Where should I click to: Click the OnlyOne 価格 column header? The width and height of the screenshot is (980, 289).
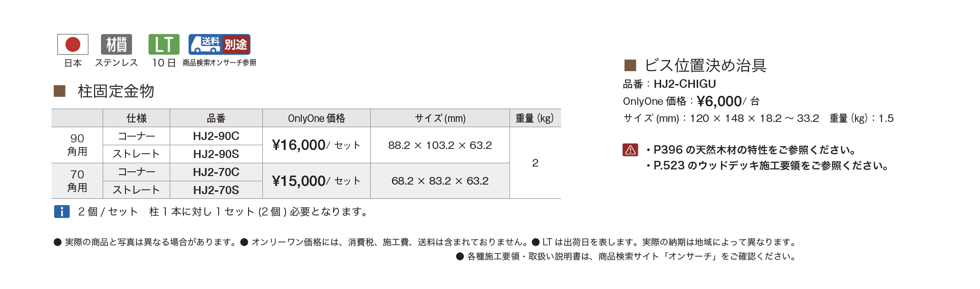coord(317,118)
